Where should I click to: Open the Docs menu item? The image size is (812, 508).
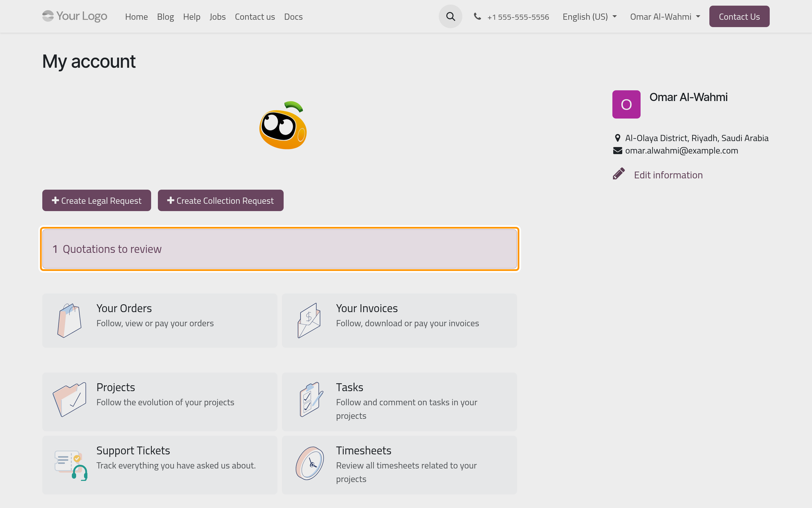pos(293,17)
